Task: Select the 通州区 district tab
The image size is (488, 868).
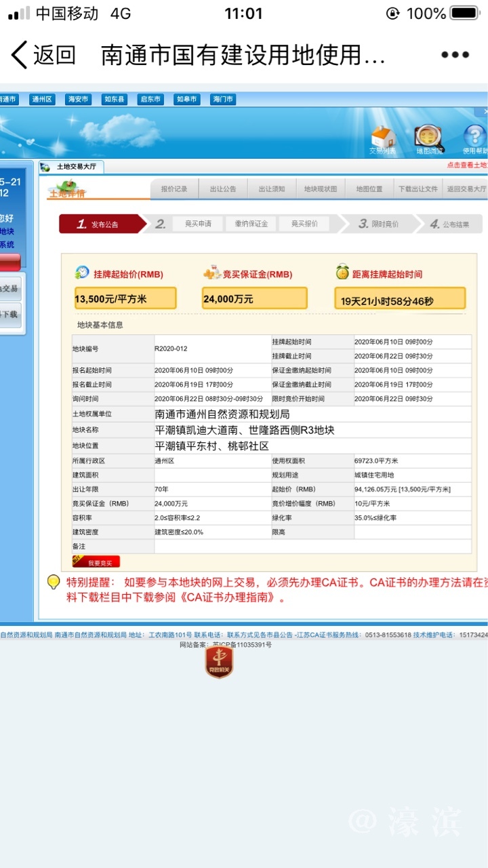Action: [x=42, y=99]
